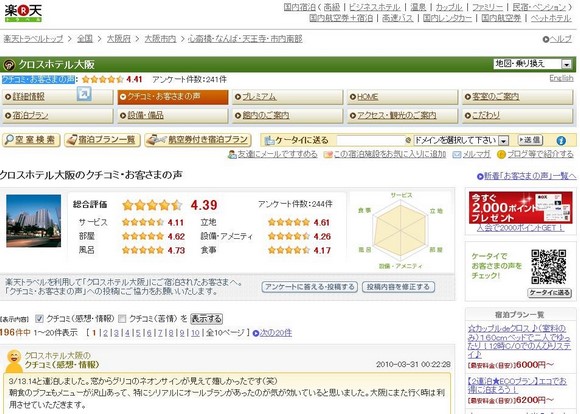The width and height of the screenshot is (580, 414).
Task: Click the 2連泊★ECOプラン link
Action: (x=517, y=385)
